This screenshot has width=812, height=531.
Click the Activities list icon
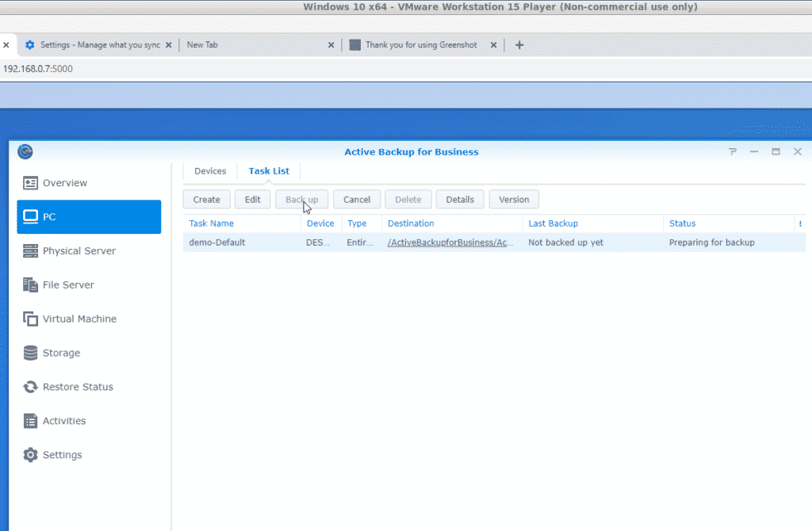pyautogui.click(x=31, y=422)
